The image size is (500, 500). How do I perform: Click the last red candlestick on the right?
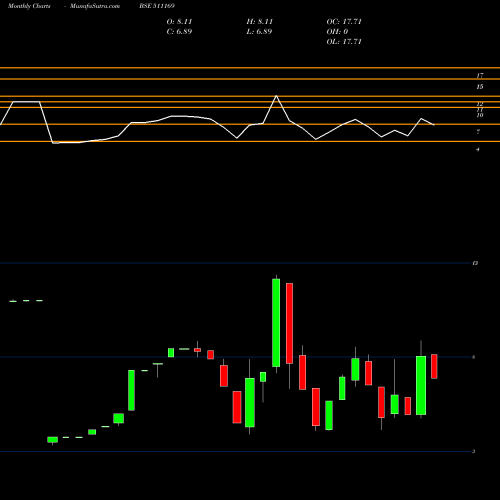click(x=434, y=366)
